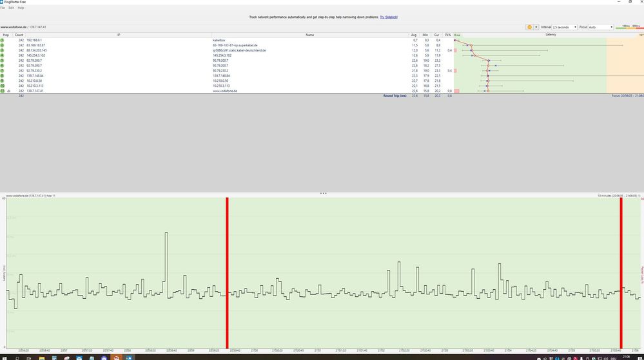This screenshot has height=360, width=644.
Task: Click the Count column header
Action: point(19,35)
